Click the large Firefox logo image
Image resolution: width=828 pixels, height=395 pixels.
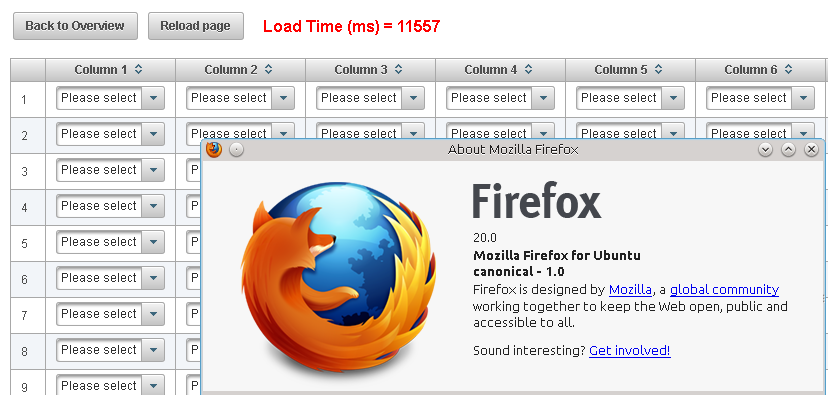click(338, 277)
